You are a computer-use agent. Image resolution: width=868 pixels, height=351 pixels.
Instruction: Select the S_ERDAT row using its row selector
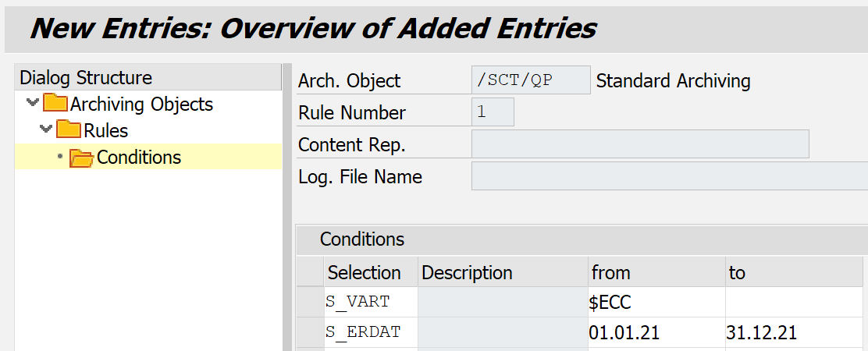pos(311,332)
